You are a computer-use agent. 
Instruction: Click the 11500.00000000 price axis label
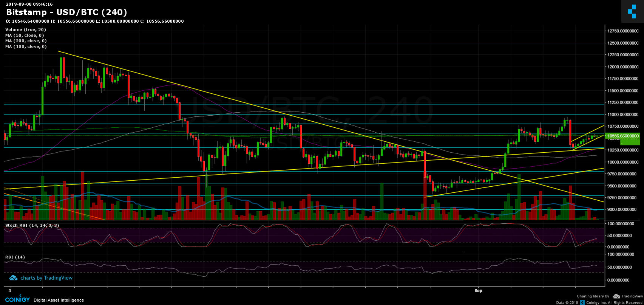pyautogui.click(x=624, y=91)
